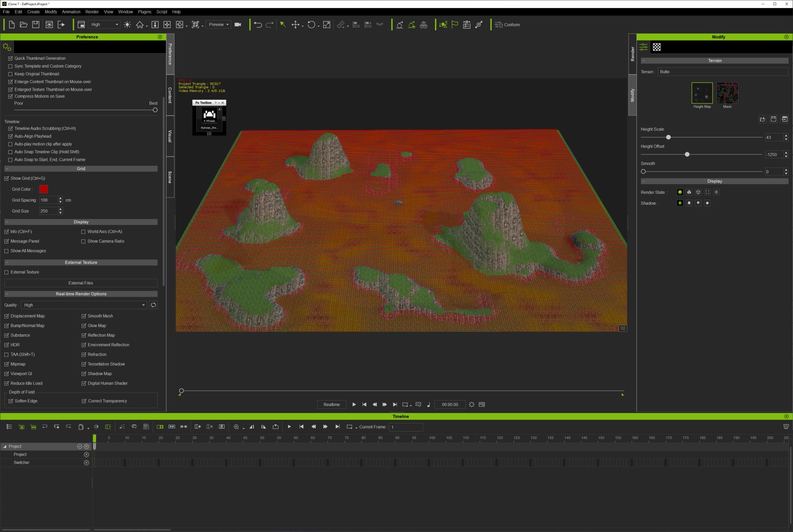
Task: Click the save terrain icon in Modify
Action: 773,119
